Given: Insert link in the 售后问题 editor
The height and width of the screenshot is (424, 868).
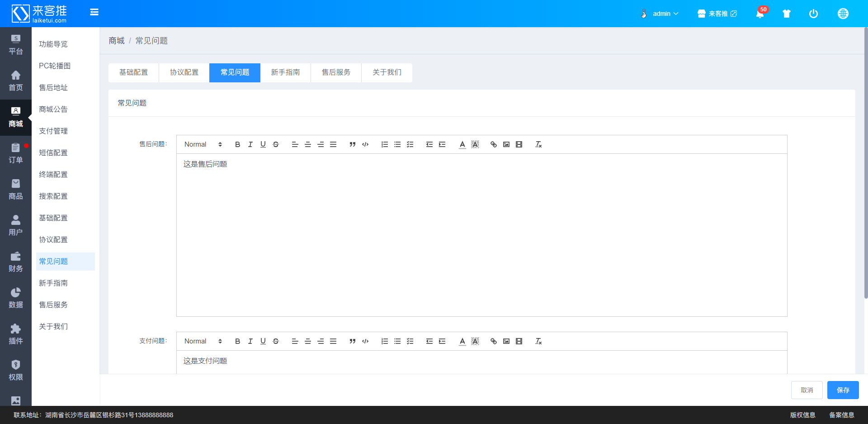Looking at the screenshot, I should (x=493, y=144).
